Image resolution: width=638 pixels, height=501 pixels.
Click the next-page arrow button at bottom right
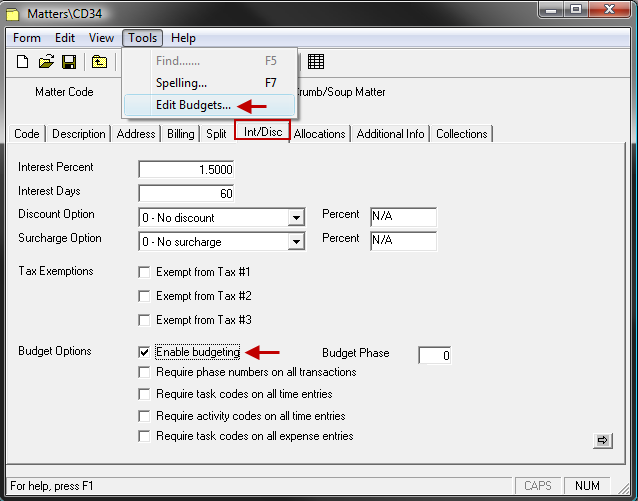(602, 440)
